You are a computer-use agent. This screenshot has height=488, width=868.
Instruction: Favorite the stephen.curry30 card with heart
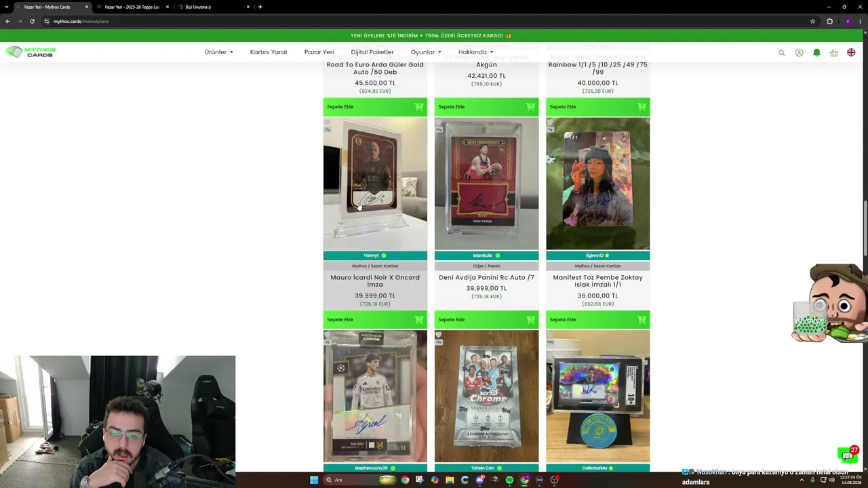click(x=328, y=335)
